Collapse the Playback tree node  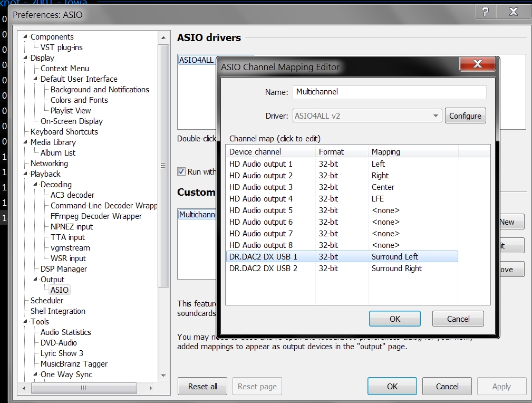pyautogui.click(x=26, y=174)
